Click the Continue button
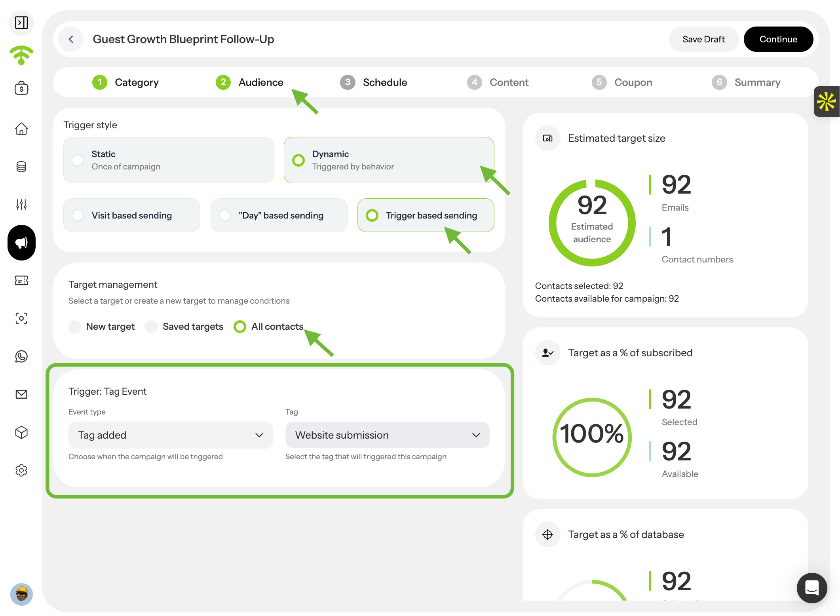 pyautogui.click(x=779, y=39)
